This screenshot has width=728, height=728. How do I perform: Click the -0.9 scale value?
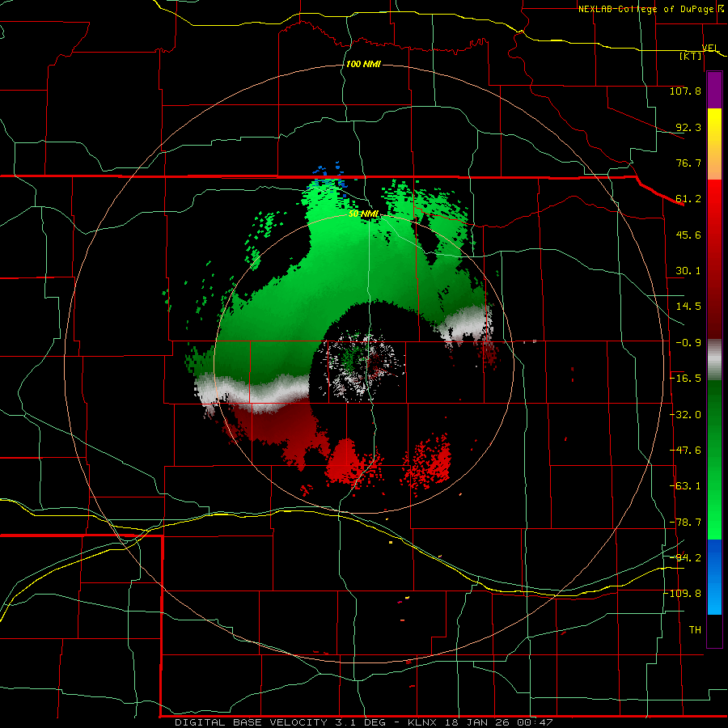tap(688, 343)
